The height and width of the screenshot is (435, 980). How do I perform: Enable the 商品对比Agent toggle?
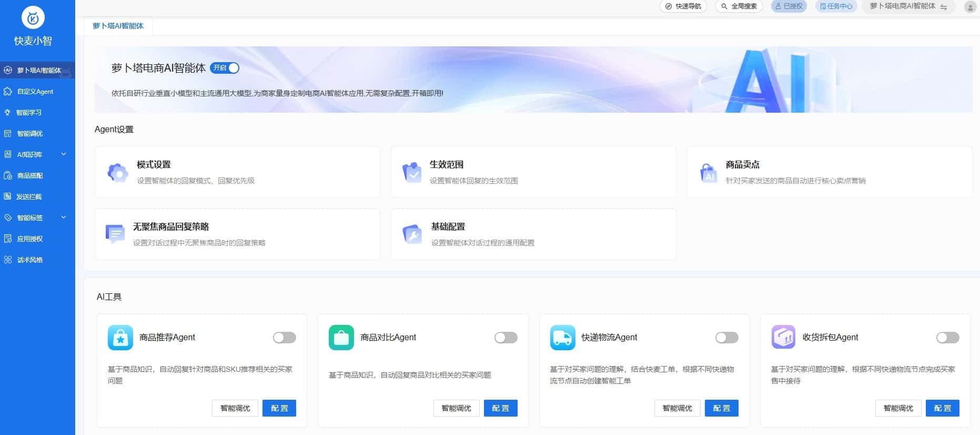[506, 338]
